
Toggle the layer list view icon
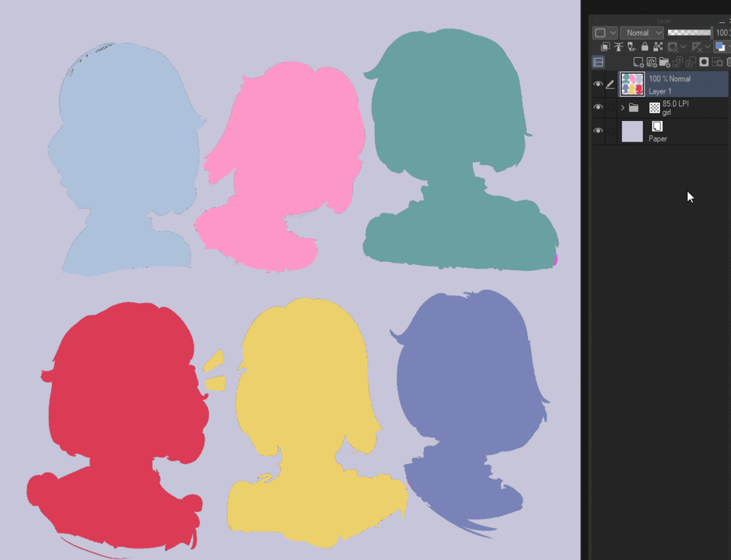pos(599,62)
